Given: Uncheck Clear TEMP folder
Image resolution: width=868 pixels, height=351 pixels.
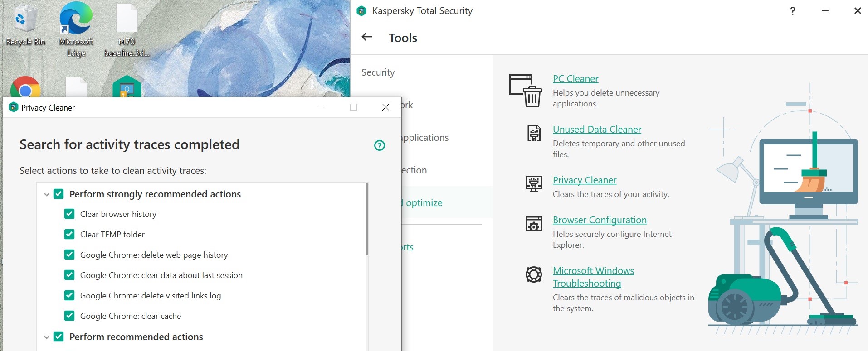Looking at the screenshot, I should [x=69, y=234].
